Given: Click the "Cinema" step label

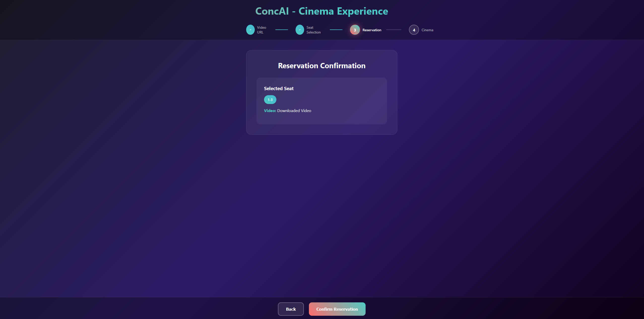Looking at the screenshot, I should coord(427,30).
